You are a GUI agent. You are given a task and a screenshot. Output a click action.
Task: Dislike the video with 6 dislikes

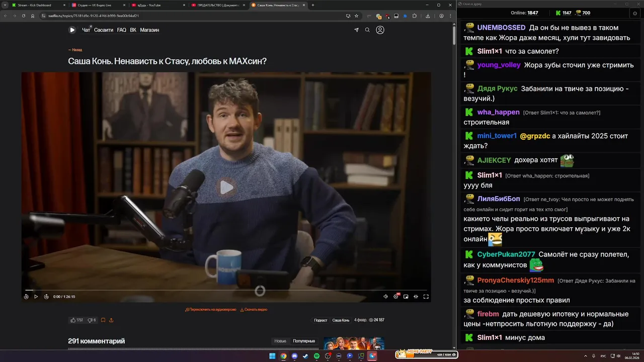coord(92,320)
